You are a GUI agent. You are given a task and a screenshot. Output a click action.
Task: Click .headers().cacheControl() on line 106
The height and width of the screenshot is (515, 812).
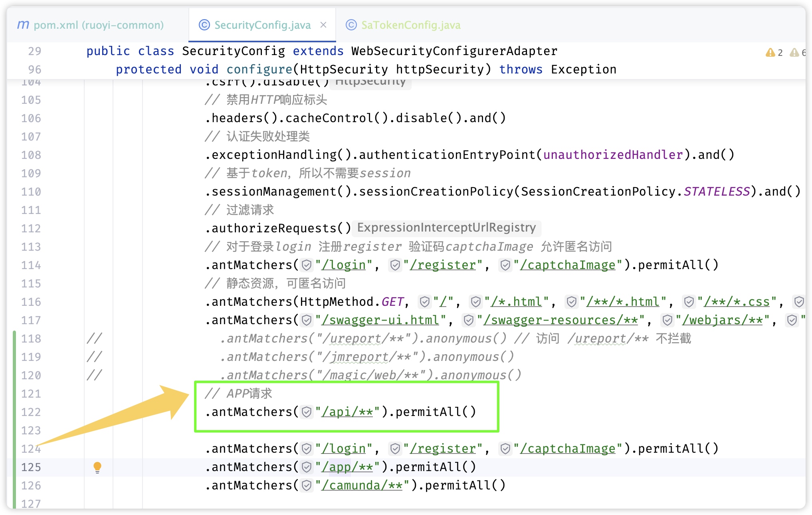(297, 118)
